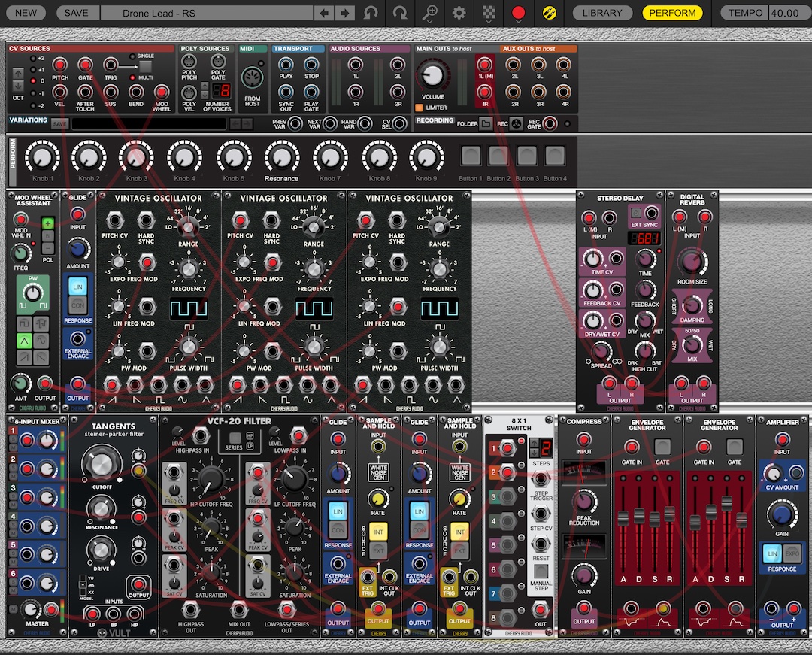Click the Tangents filter OUTPUT jack
The image size is (812, 655).
(139, 584)
